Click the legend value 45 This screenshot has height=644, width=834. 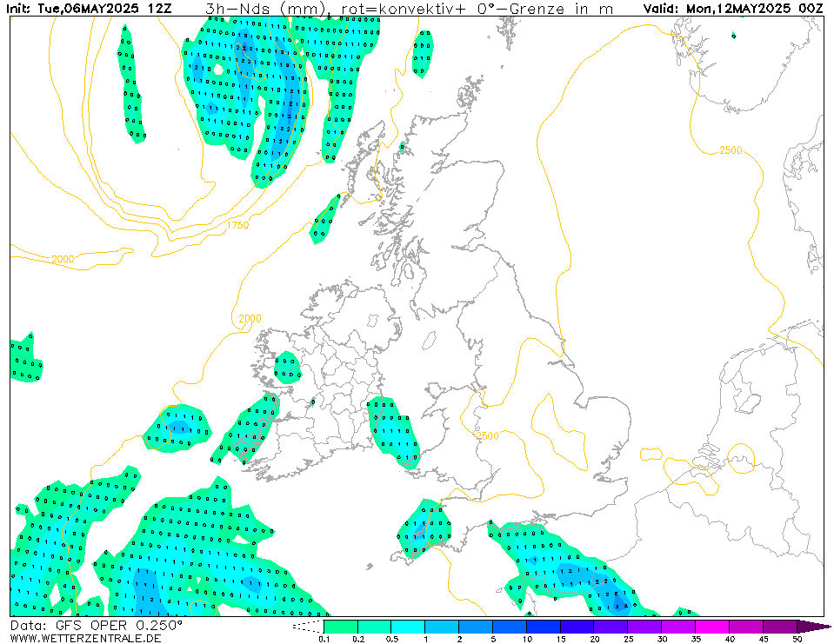(x=764, y=639)
